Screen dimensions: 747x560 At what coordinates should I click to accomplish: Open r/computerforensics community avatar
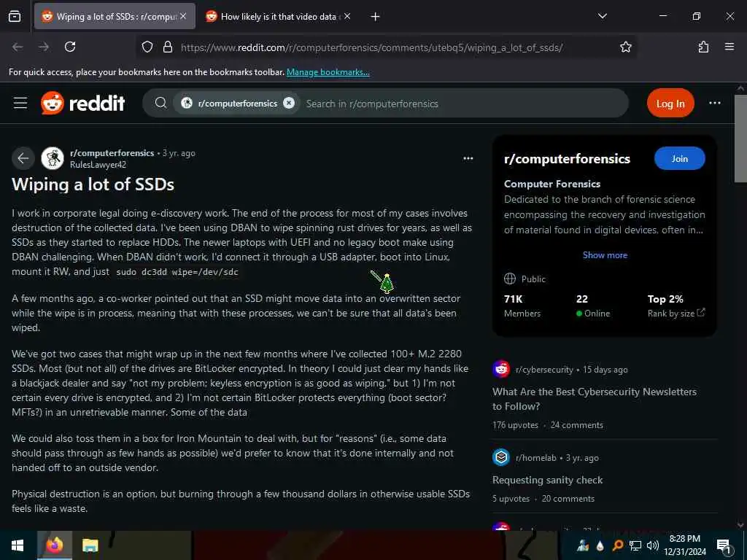point(53,158)
